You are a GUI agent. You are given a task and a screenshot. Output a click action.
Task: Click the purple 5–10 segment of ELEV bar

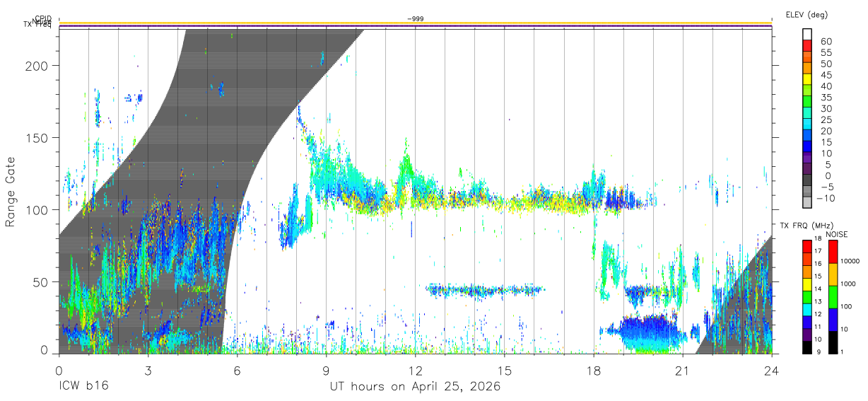[x=807, y=159]
